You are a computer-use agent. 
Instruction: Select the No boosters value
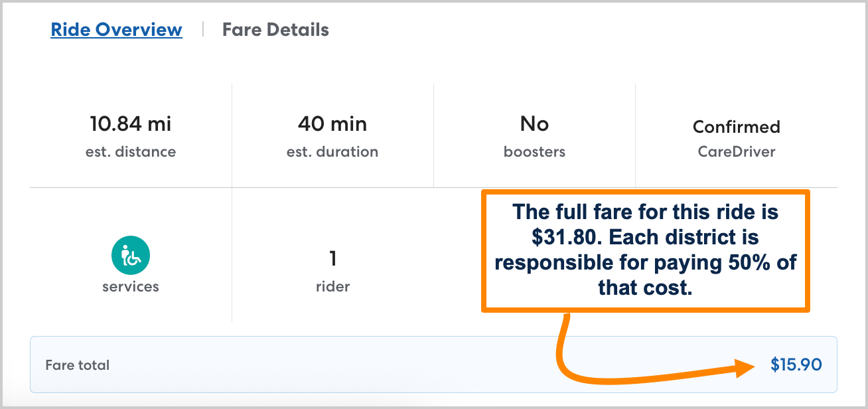point(534,124)
